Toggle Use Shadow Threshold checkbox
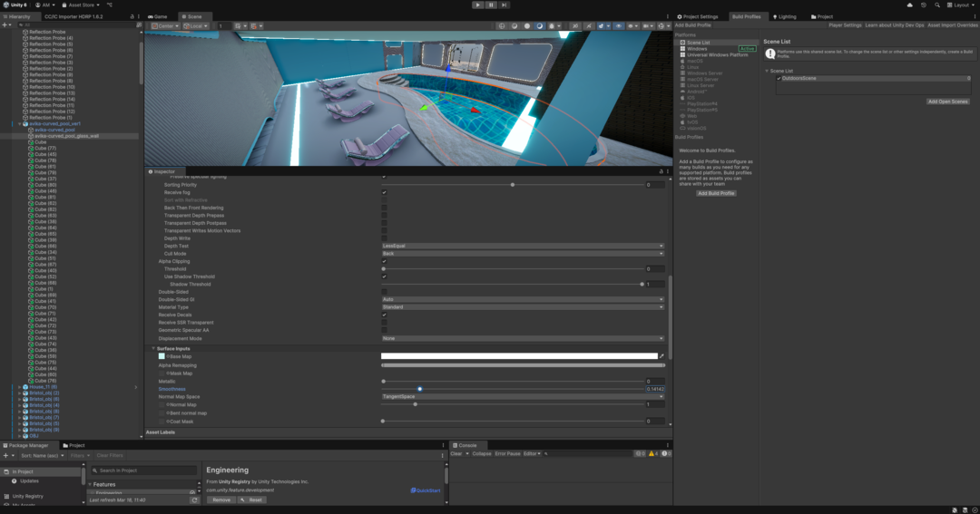980x514 pixels. (x=384, y=276)
